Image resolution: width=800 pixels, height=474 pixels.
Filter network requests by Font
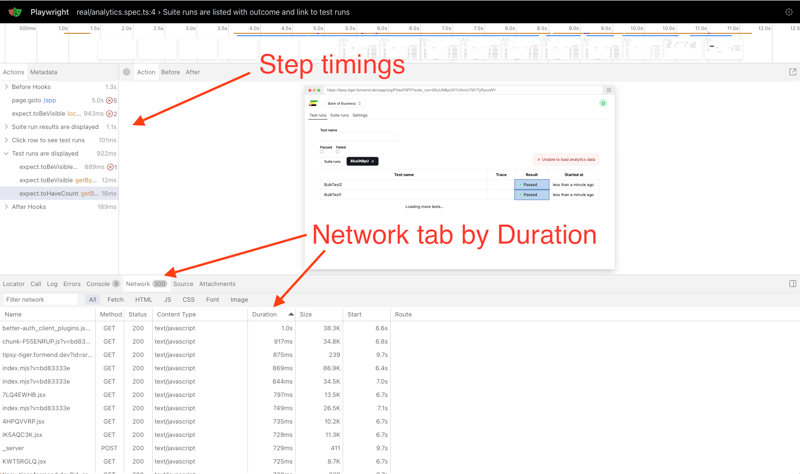point(213,300)
